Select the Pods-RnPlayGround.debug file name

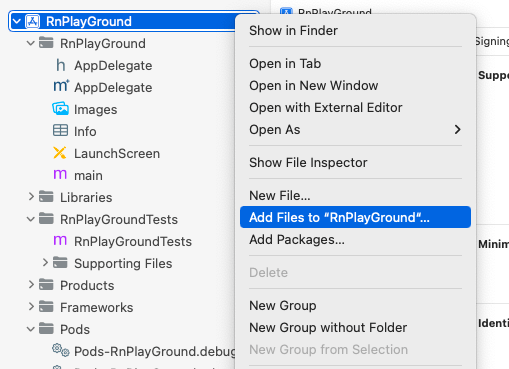click(155, 352)
